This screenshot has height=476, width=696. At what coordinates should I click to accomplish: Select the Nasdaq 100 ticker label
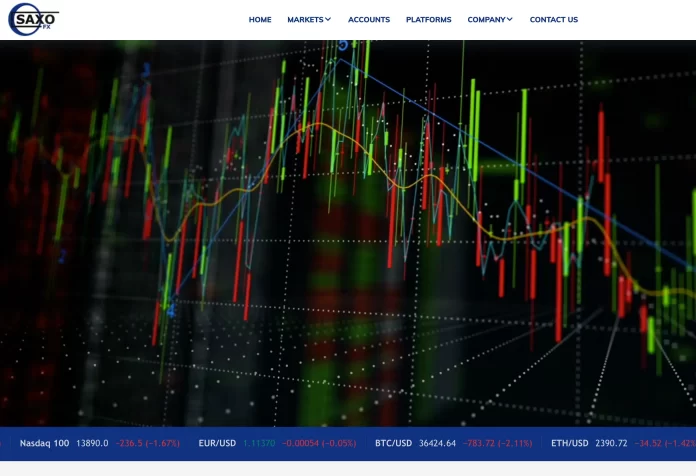coord(44,443)
